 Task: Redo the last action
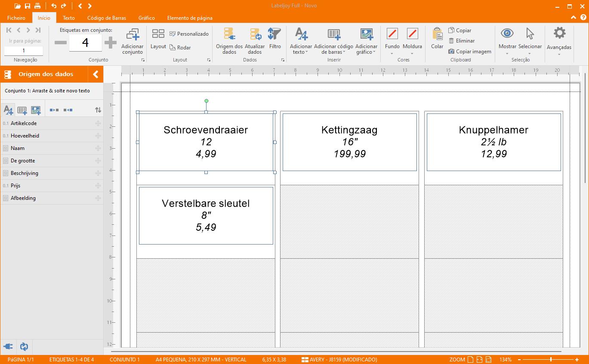64,6
